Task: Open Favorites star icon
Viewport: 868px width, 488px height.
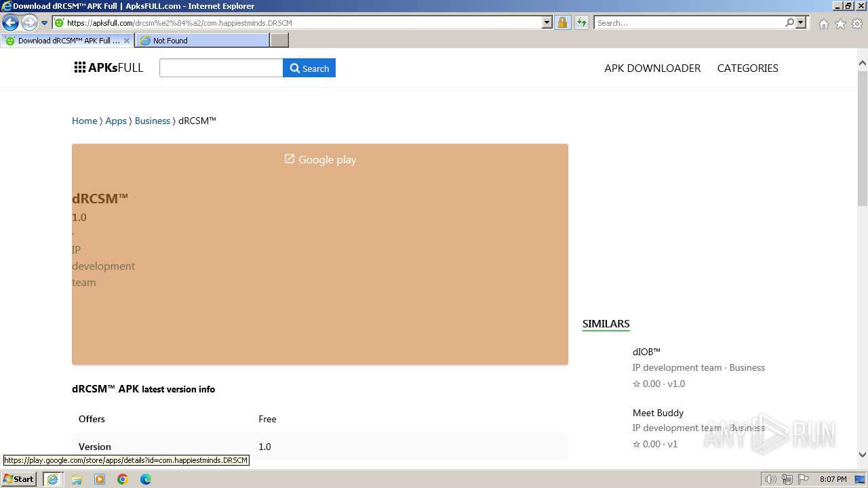Action: click(x=840, y=24)
